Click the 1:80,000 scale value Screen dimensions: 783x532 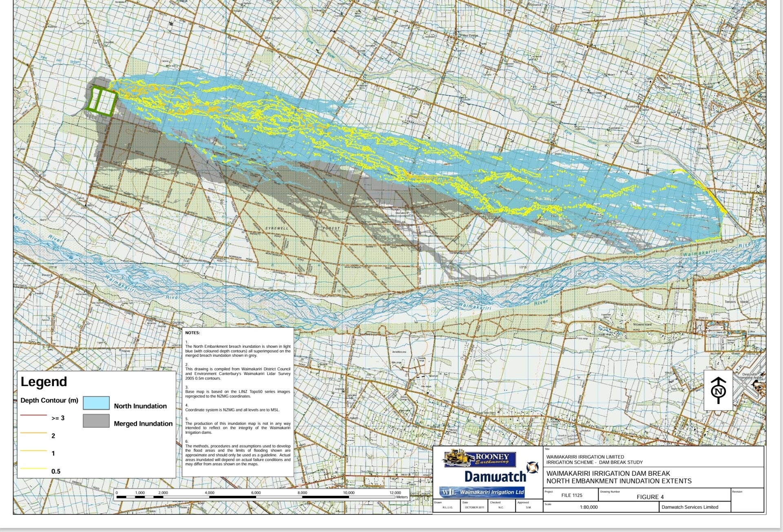click(x=588, y=508)
